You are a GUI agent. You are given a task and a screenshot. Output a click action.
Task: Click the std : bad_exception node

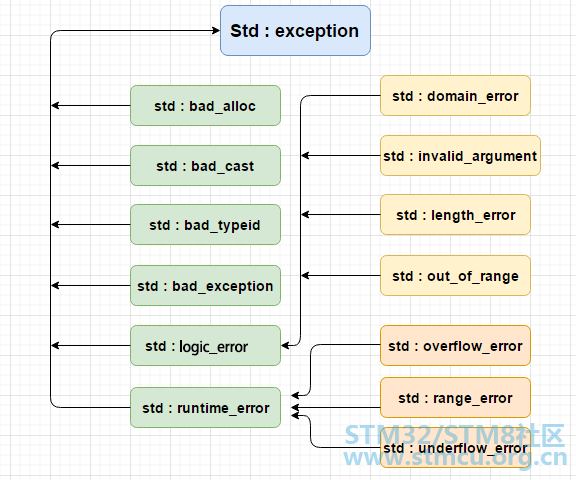205,286
